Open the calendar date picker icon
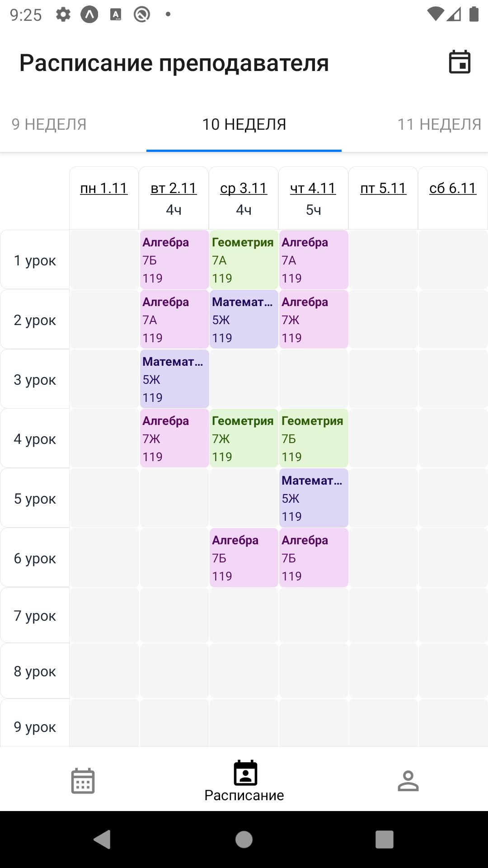 (460, 62)
